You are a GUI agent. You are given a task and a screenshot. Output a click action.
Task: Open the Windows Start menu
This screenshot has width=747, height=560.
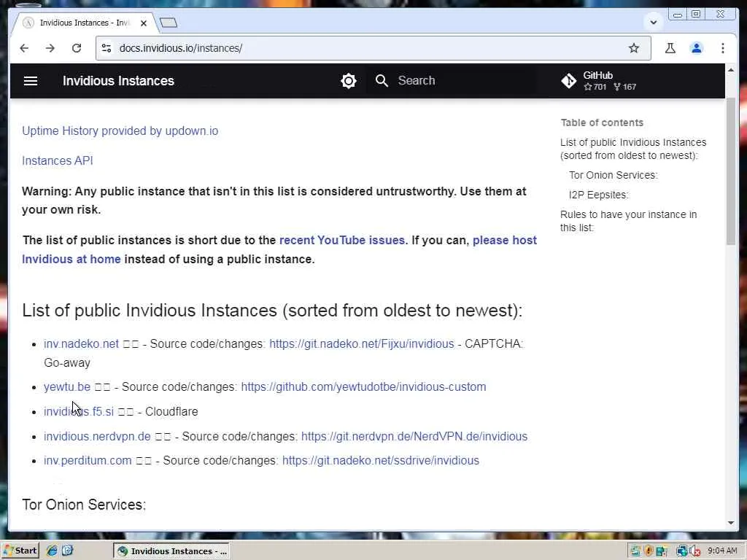click(20, 551)
